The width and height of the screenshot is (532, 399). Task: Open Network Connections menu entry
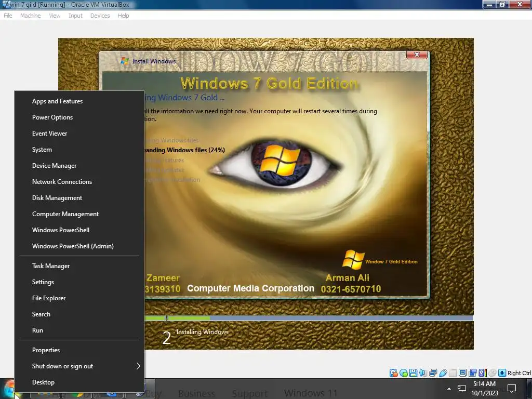pyautogui.click(x=79, y=182)
